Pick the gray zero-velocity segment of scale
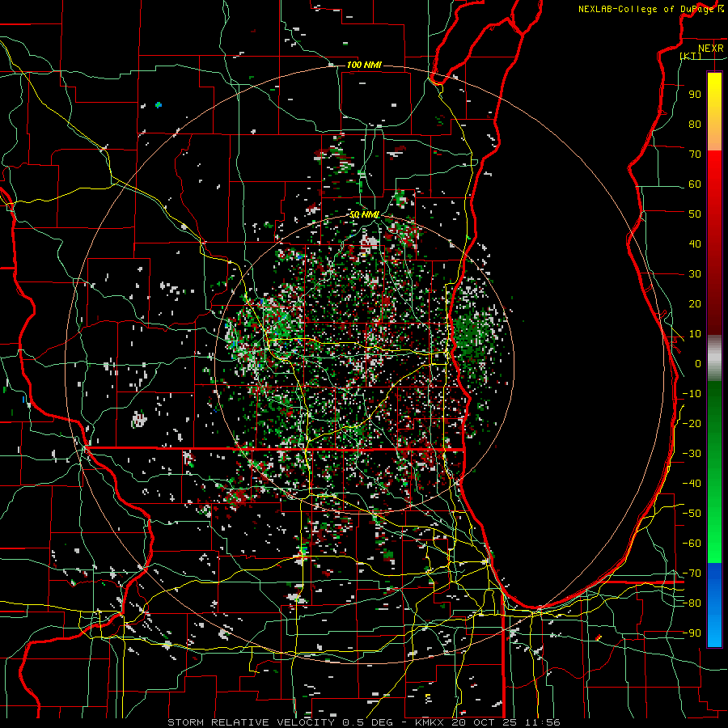The height and width of the screenshot is (728, 728). 714,358
